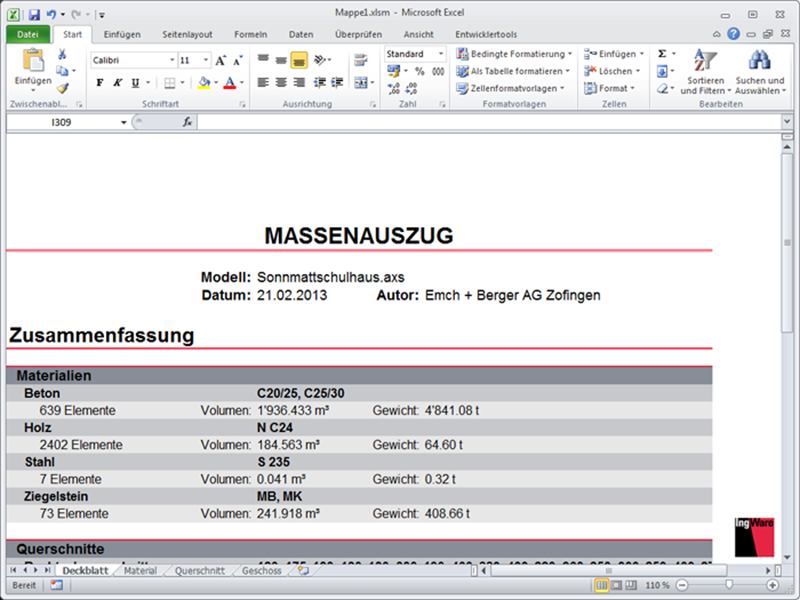Viewport: 800px width, 600px height.
Task: Click Als Tabelle formatieren button
Action: click(514, 71)
